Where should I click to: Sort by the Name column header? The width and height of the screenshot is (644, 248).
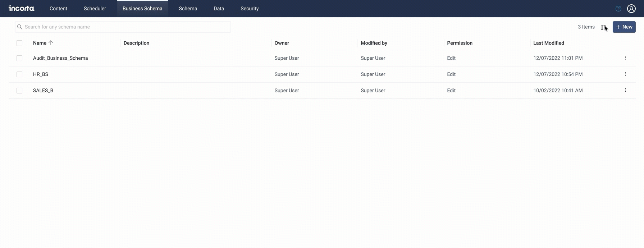tap(40, 43)
